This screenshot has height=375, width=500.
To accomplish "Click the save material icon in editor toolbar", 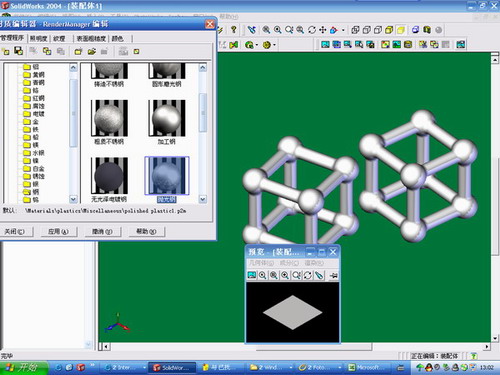I will click(19, 51).
